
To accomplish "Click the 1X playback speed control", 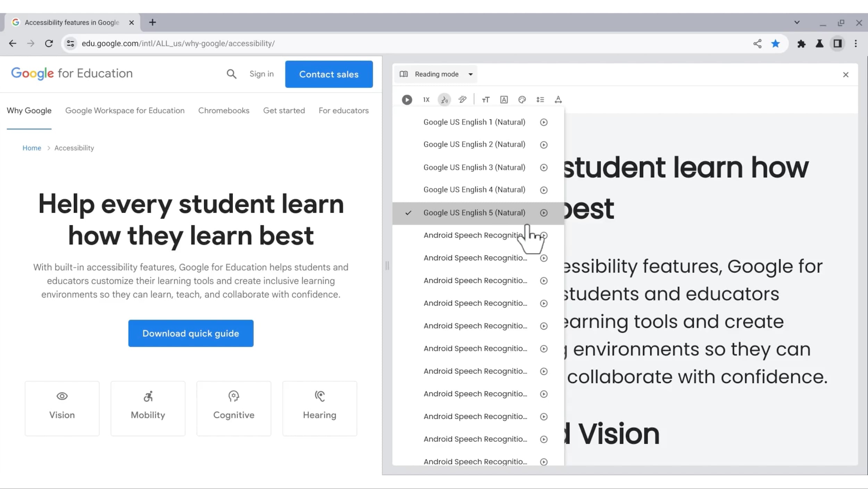I will point(426,100).
